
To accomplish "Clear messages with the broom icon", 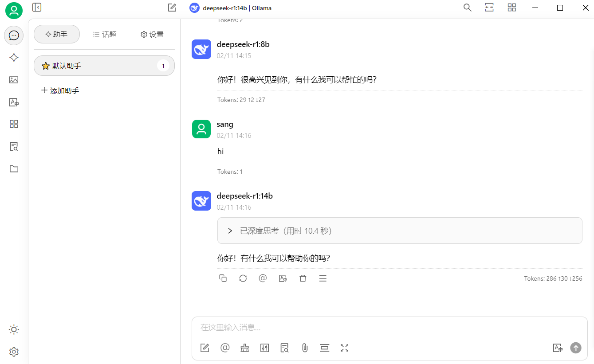I will [x=245, y=348].
